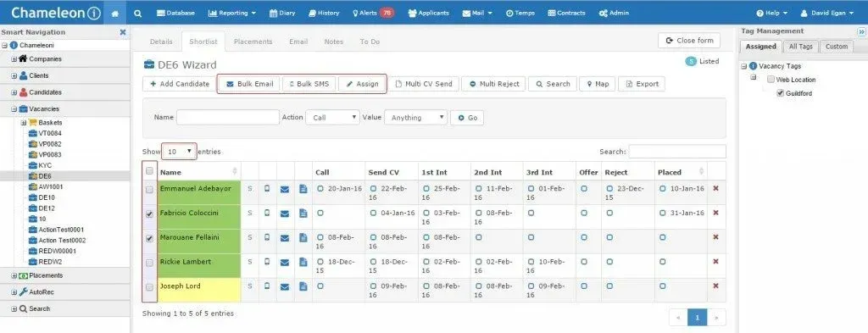Click the S icon for Rickie Lambert
This screenshot has width=868, height=333.
(250, 262)
